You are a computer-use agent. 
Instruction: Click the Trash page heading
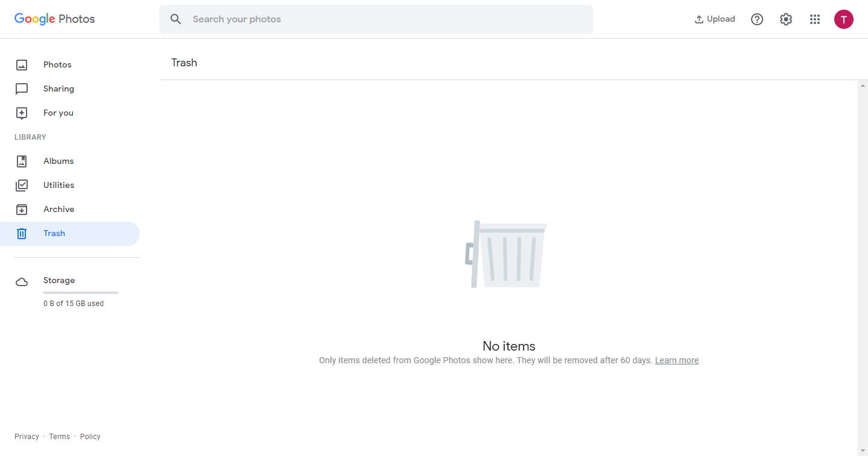(x=184, y=63)
